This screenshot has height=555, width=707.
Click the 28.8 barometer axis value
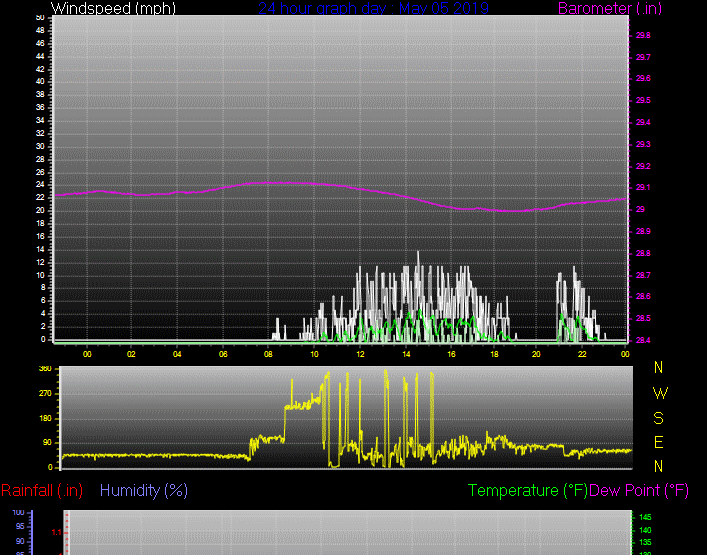pyautogui.click(x=643, y=253)
